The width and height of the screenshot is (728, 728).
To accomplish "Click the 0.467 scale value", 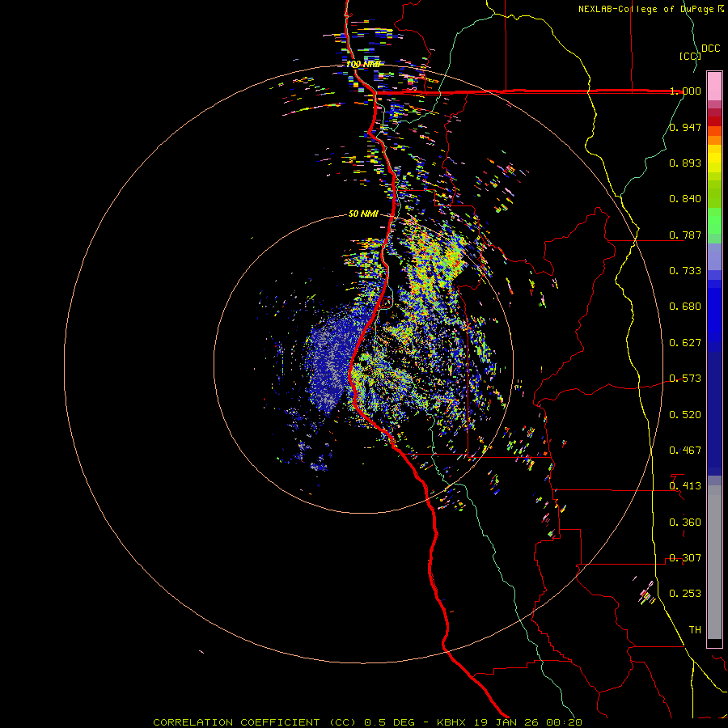I will pyautogui.click(x=685, y=451).
